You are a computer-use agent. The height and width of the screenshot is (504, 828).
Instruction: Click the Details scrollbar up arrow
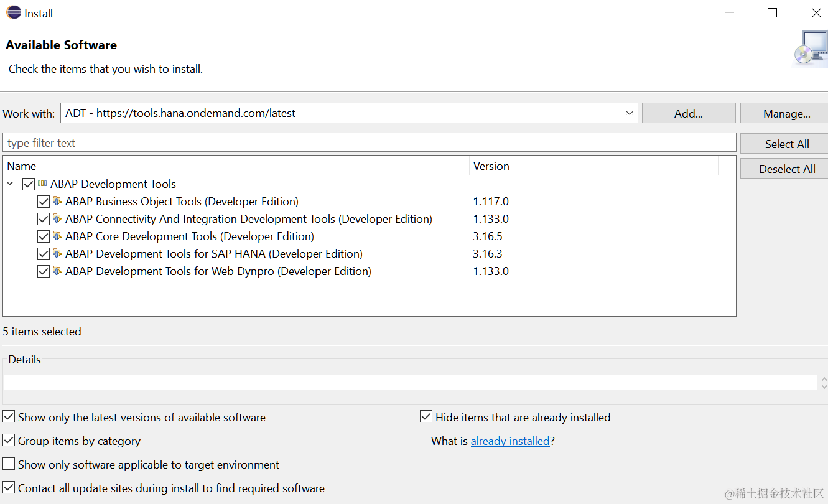pos(824,378)
